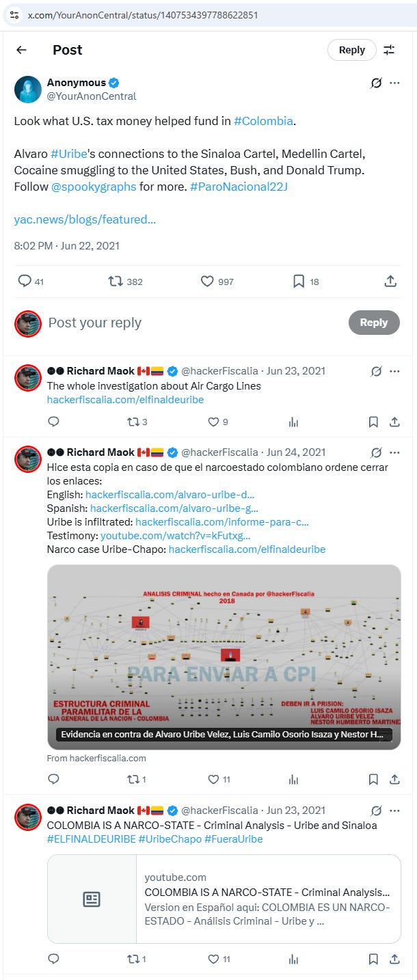
Task: Click the Reply button in the header
Action: click(x=352, y=50)
